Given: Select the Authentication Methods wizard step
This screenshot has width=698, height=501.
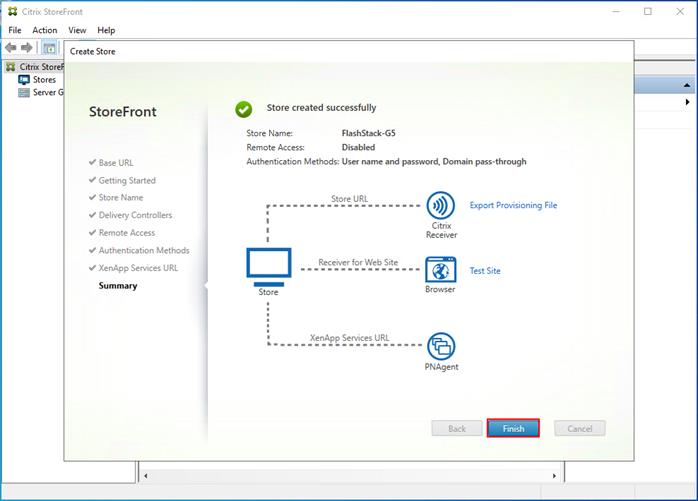Looking at the screenshot, I should [144, 250].
